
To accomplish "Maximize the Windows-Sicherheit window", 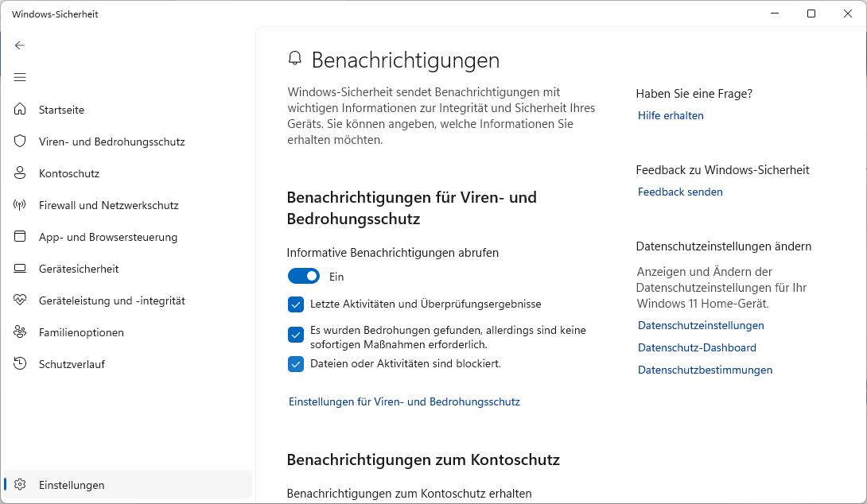I will coord(811,14).
